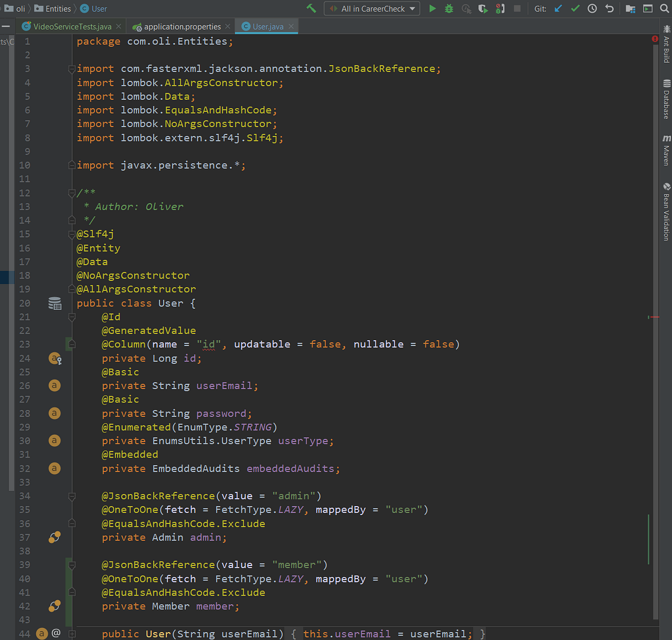Image resolution: width=672 pixels, height=640 pixels.
Task: Close the application.properties tab
Action: [x=227, y=26]
